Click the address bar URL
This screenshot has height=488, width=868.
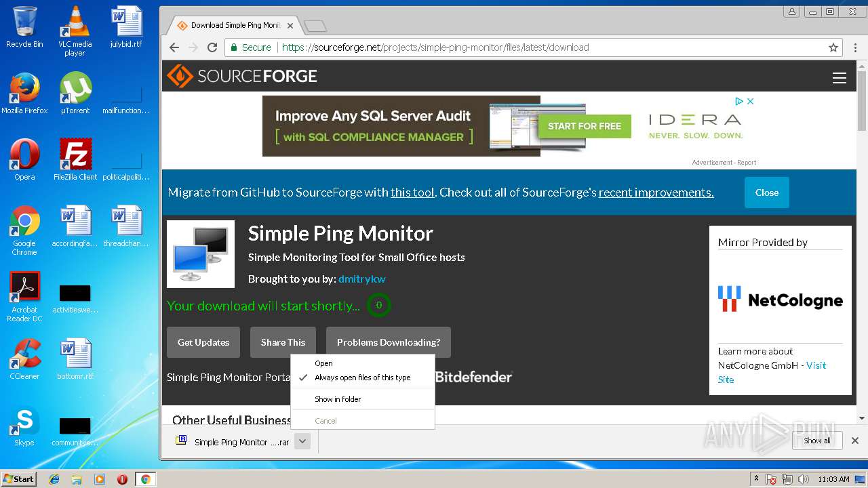click(435, 47)
